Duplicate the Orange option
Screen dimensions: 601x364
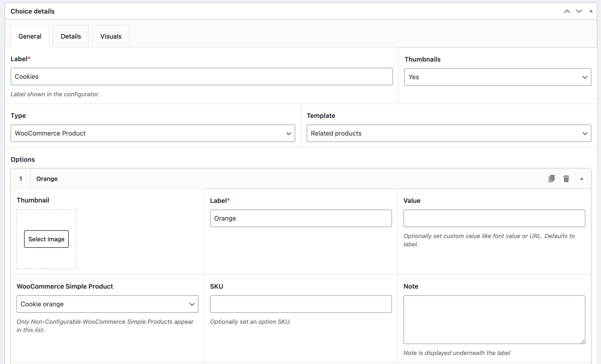pos(551,178)
